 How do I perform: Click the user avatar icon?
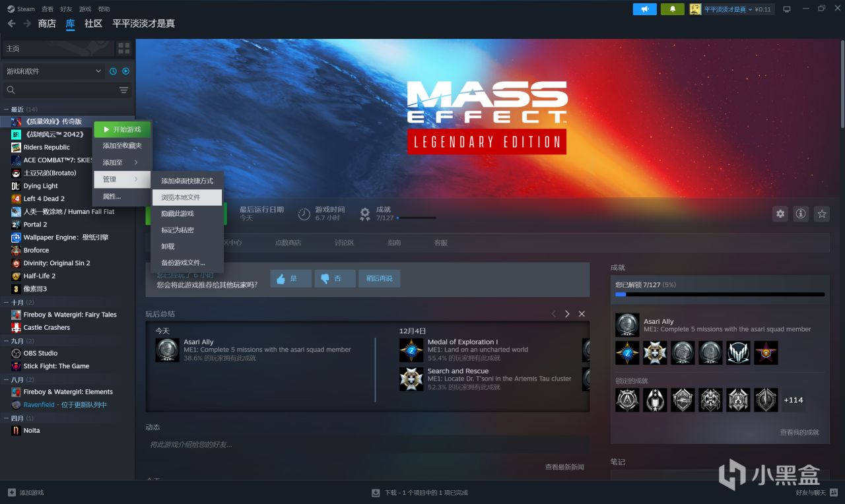pos(695,9)
